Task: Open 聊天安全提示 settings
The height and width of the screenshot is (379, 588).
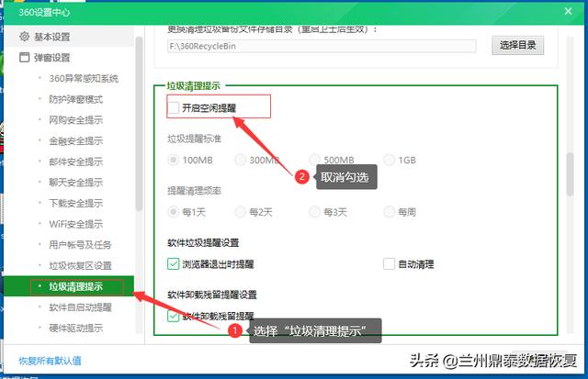Action: [75, 183]
